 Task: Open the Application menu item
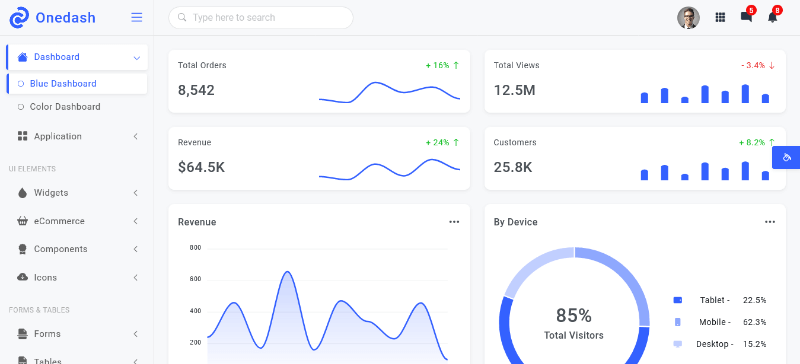(x=77, y=136)
